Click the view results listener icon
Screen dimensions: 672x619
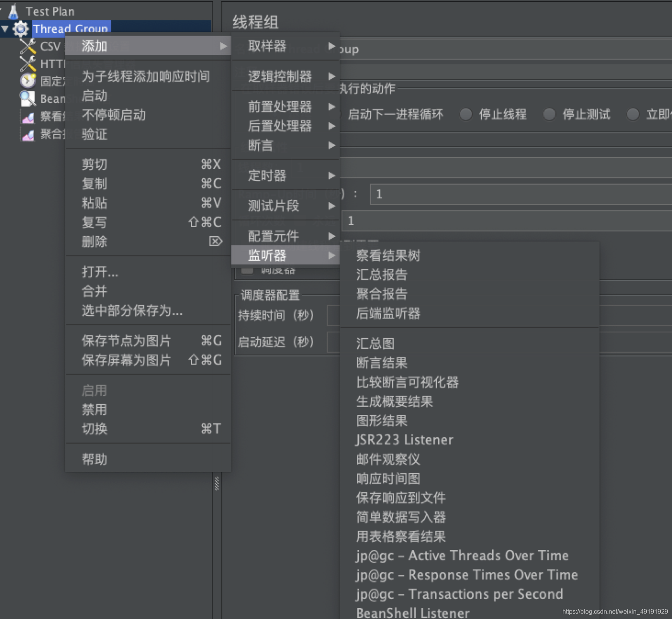coord(28,117)
